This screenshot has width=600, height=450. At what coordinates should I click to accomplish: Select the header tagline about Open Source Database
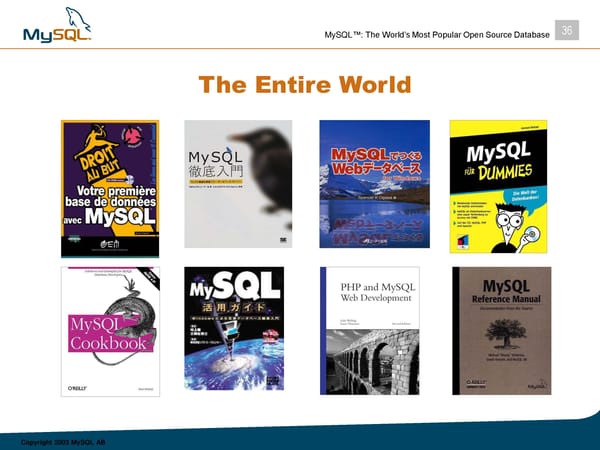pyautogui.click(x=438, y=36)
